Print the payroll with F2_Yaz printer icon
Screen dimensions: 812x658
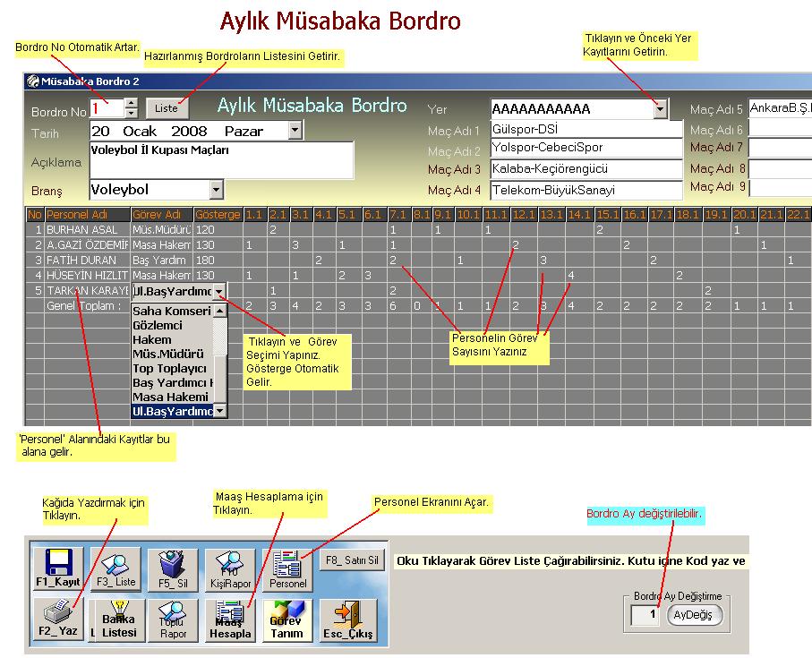(x=58, y=620)
